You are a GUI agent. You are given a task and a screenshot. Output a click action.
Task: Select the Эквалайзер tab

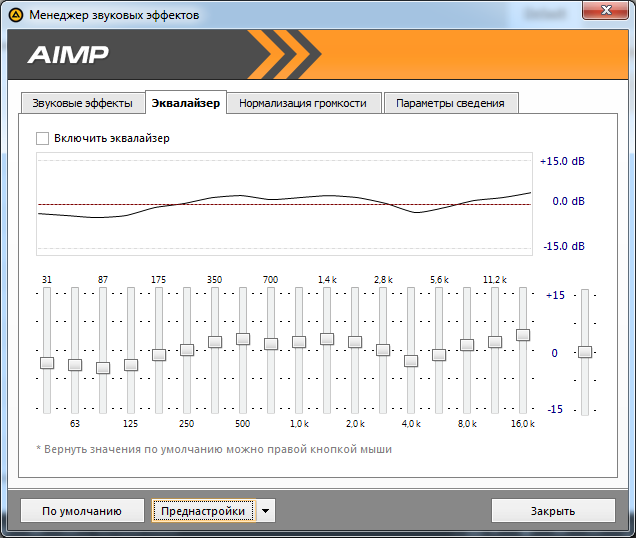186,103
